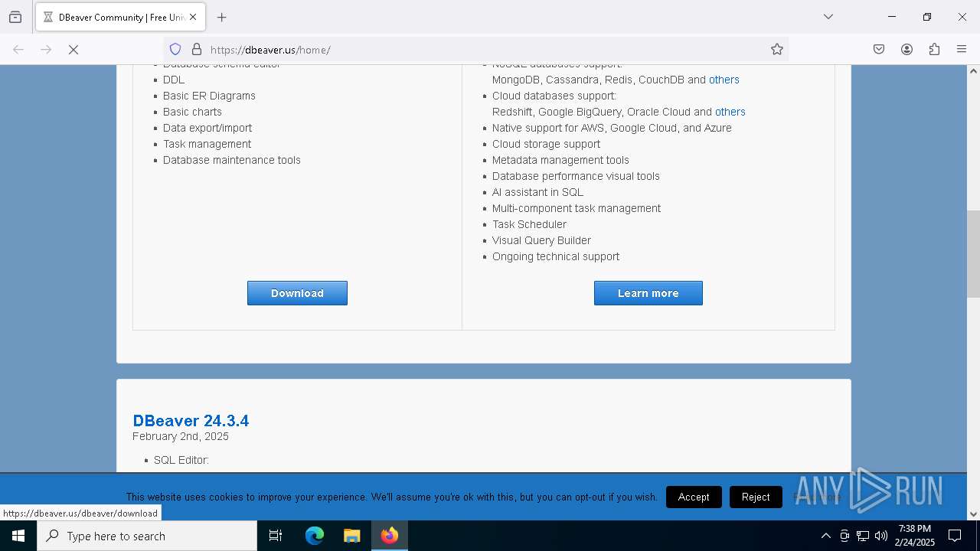This screenshot has width=980, height=551.
Task: Open the 'others' link after Oracle Cloud
Action: coord(730,112)
